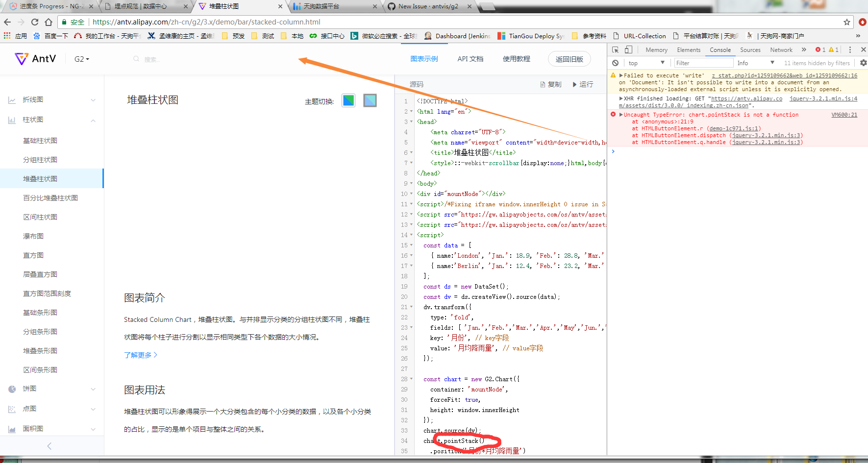Click the browser back arrow
This screenshot has width=868, height=463.
point(7,22)
